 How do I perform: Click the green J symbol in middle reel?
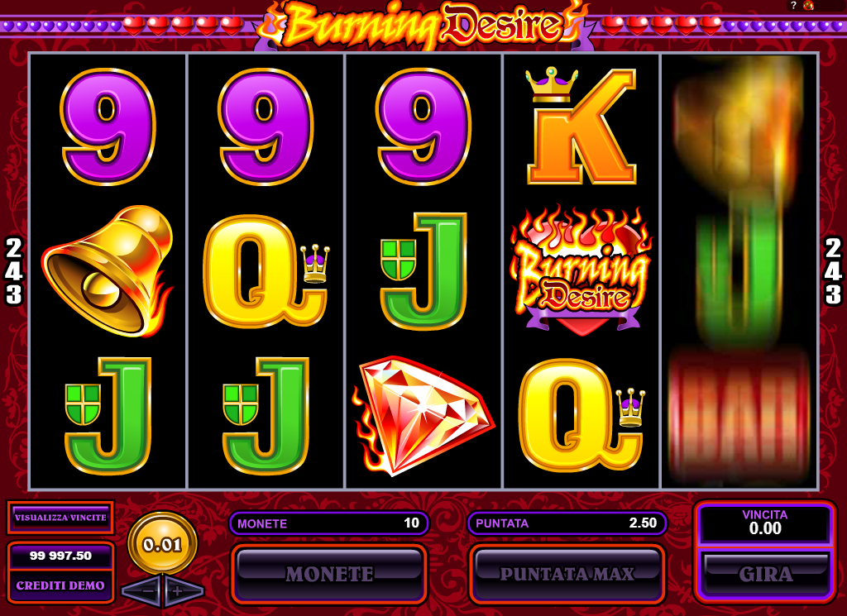[423, 271]
